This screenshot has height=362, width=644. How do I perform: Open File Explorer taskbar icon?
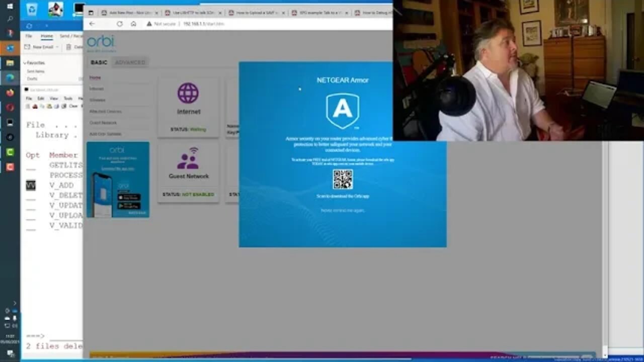point(10,63)
